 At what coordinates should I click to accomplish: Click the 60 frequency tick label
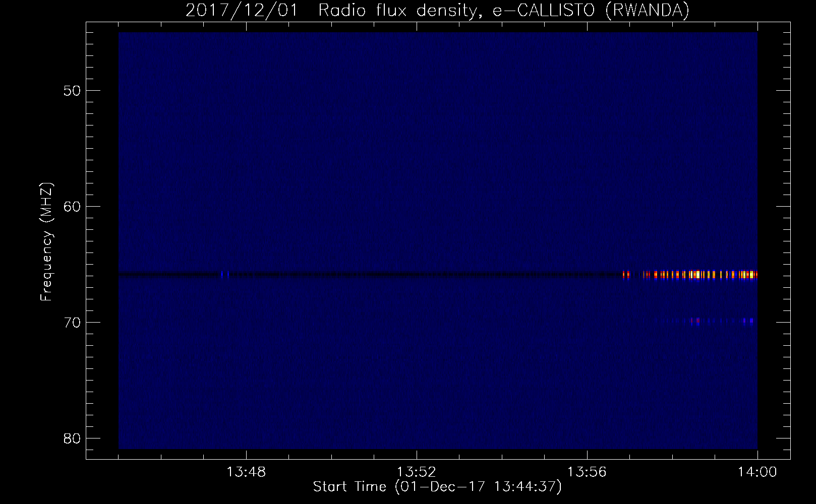click(x=72, y=207)
